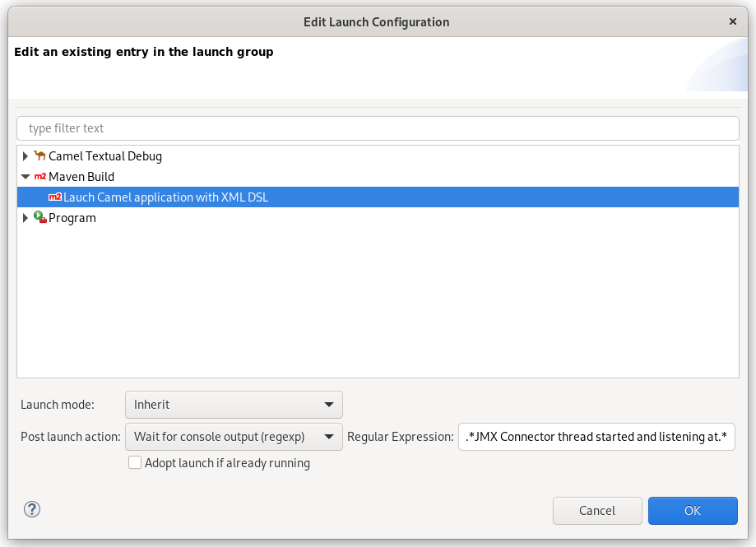
Task: Confirm changes with the OK button
Action: (x=692, y=510)
